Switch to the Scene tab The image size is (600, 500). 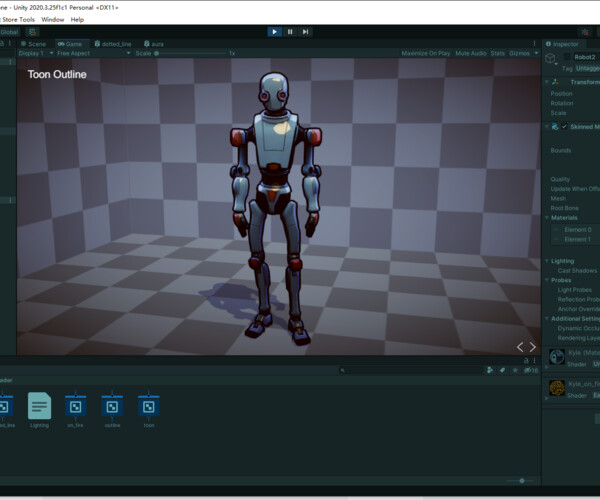pos(33,44)
